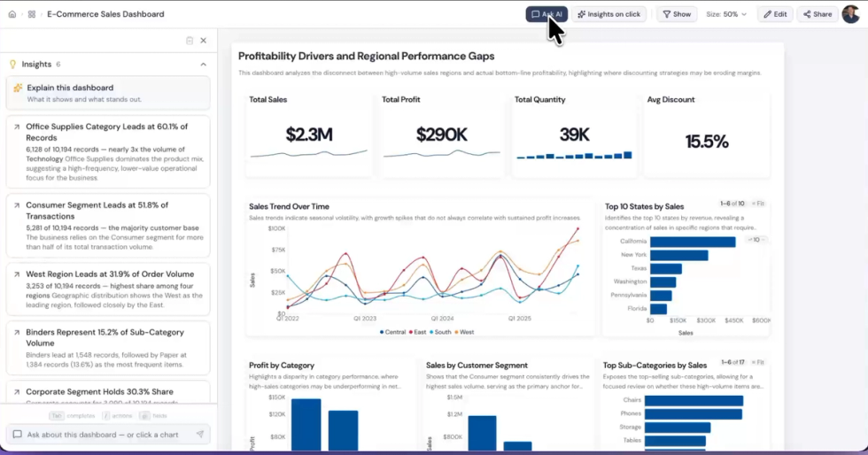Viewport: 868px width, 455px height.
Task: Click the Insights lightbulb icon
Action: point(12,65)
